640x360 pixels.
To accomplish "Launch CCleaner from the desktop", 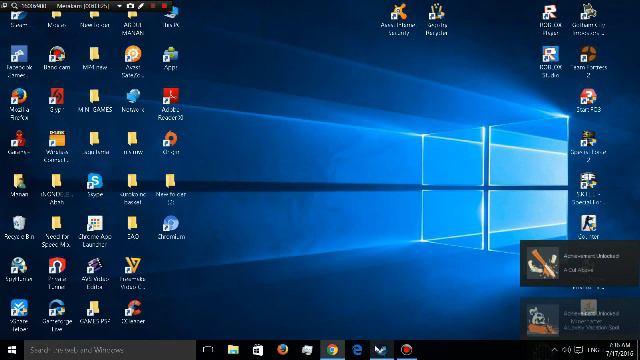I will click(x=133, y=312).
